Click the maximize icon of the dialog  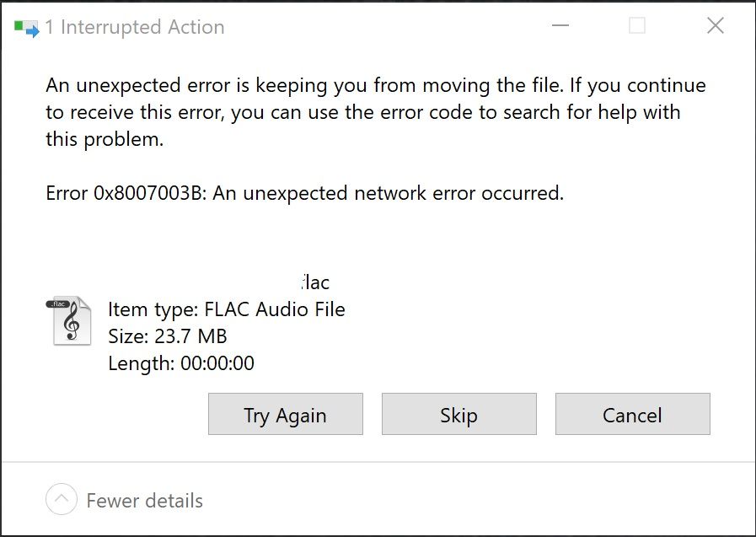pos(635,26)
